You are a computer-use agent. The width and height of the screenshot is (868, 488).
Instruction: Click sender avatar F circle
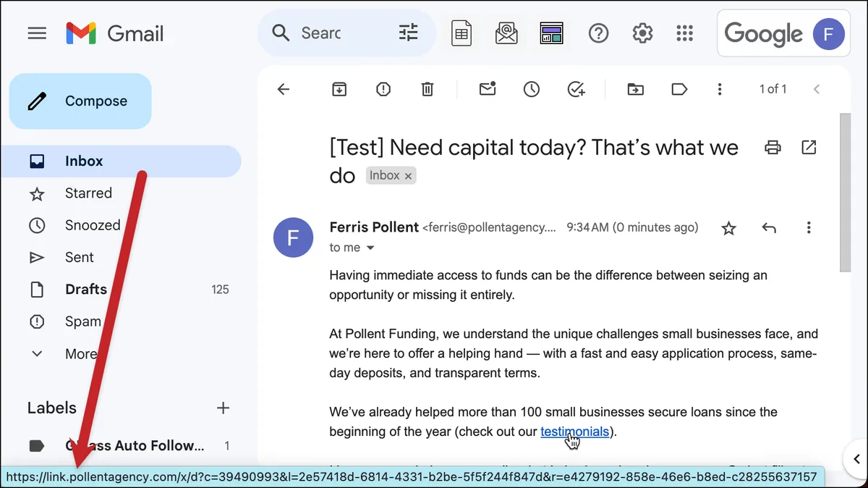click(x=293, y=237)
